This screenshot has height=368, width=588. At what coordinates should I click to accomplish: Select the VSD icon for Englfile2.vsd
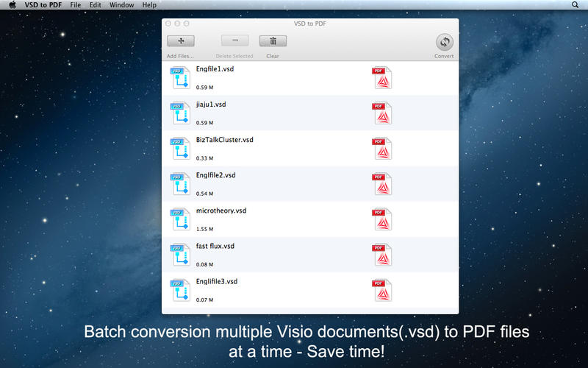[180, 184]
